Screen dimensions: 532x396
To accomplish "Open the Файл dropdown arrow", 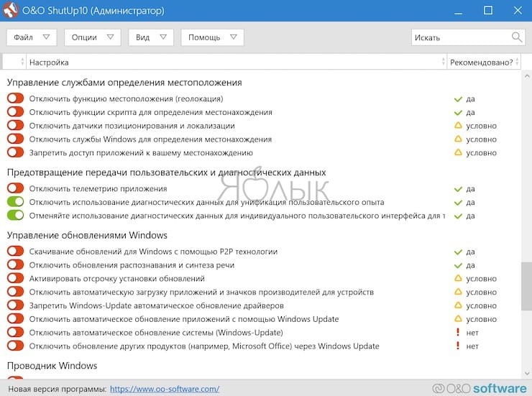I will pyautogui.click(x=47, y=37).
